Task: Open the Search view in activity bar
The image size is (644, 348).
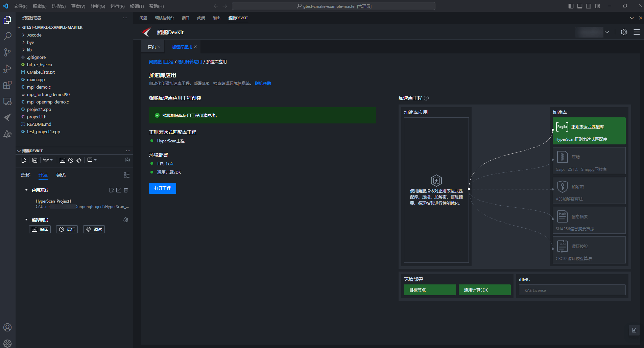Action: point(7,36)
